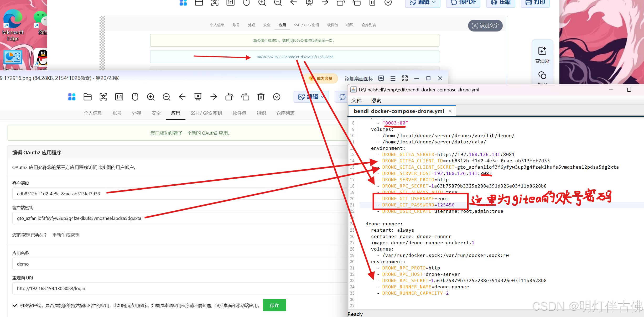
Task: Delete image via front viewer trash icon
Action: pos(261,97)
